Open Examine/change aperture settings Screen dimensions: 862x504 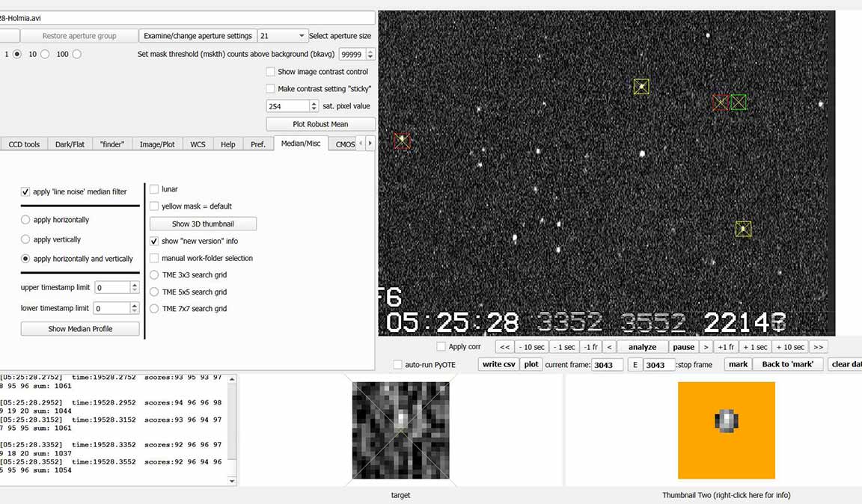click(198, 36)
